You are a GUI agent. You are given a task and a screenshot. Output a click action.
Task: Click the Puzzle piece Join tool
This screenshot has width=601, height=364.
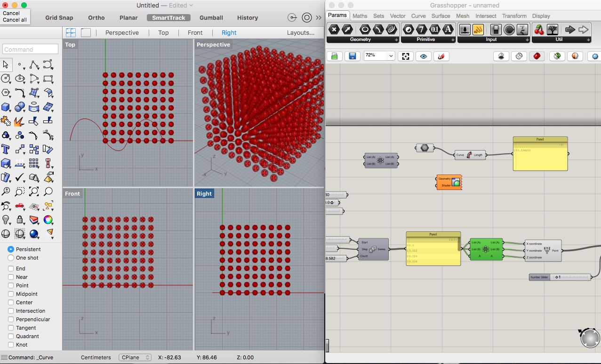6,121
